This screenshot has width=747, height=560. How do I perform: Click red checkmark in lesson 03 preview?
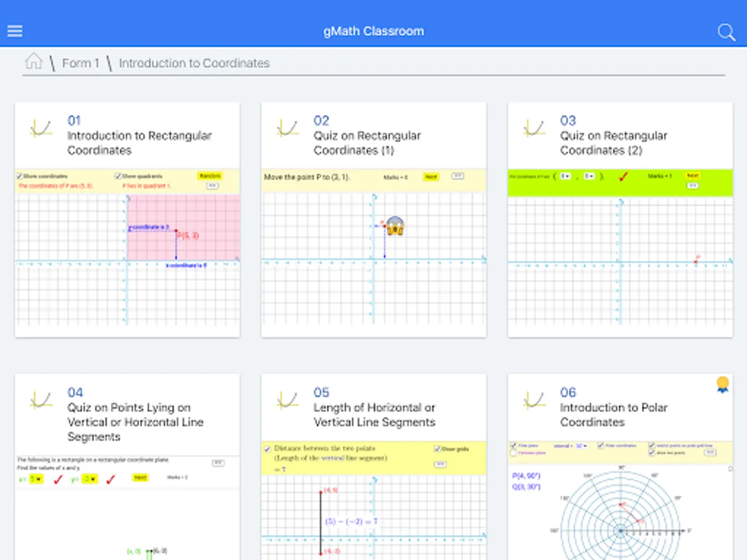click(x=624, y=177)
